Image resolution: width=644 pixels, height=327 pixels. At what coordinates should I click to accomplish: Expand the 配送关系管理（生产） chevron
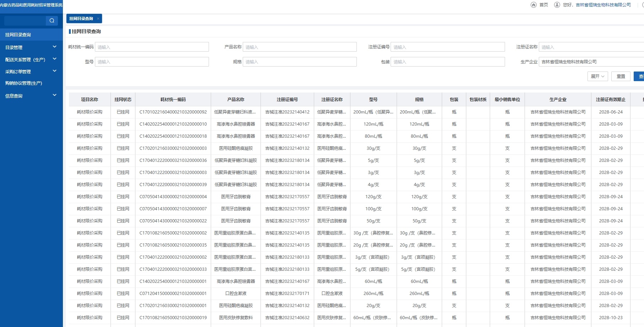pyautogui.click(x=55, y=59)
